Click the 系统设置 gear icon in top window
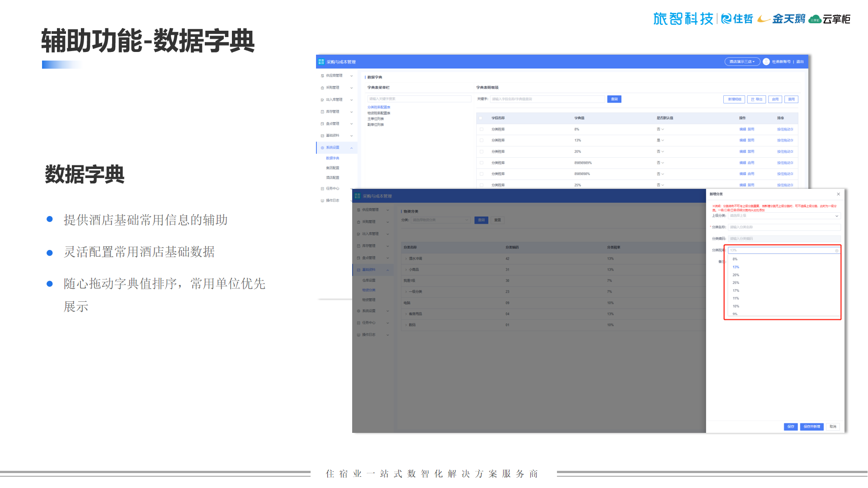 click(x=322, y=148)
